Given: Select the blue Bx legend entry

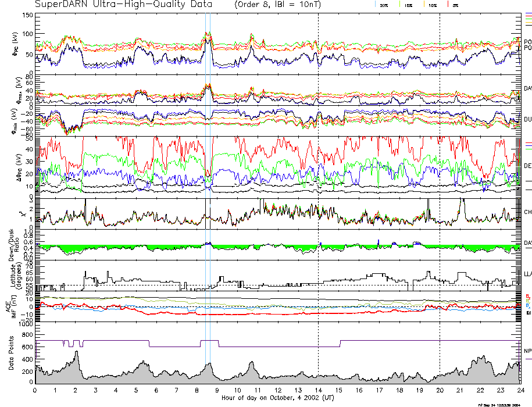Looking at the screenshot, I should coord(527,306).
